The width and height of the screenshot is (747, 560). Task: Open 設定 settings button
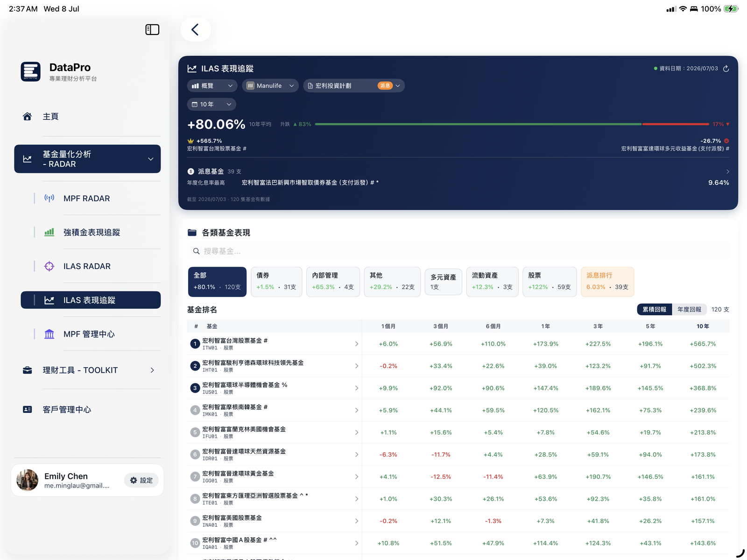coord(141,480)
